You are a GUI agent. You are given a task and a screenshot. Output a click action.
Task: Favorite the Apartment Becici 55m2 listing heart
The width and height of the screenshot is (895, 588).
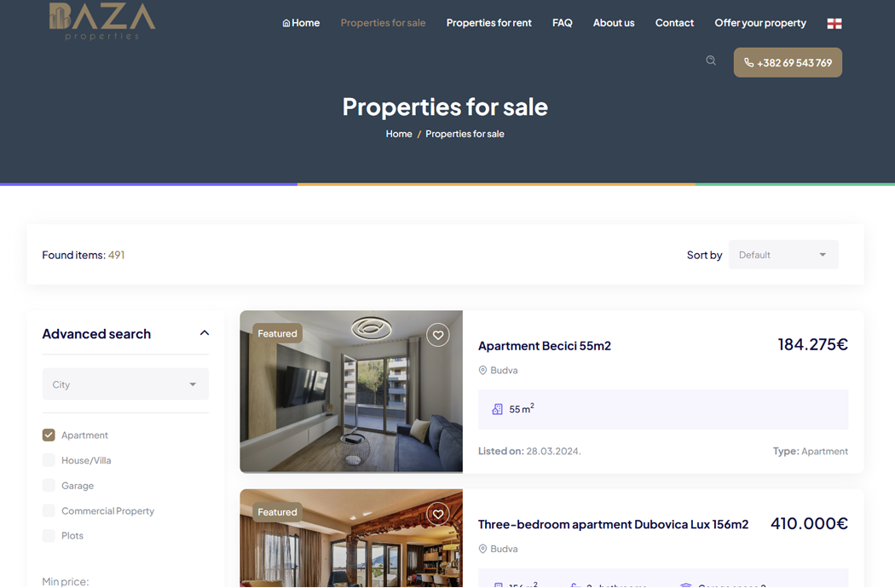coord(438,335)
